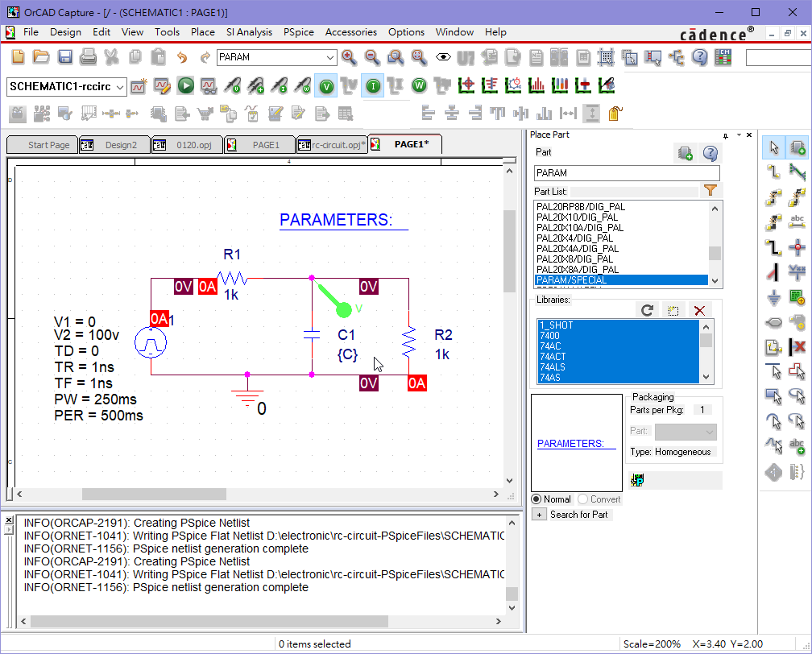Image resolution: width=812 pixels, height=654 pixels.
Task: Click the PARAMETERS: label on the schematic
Action: [x=336, y=220]
